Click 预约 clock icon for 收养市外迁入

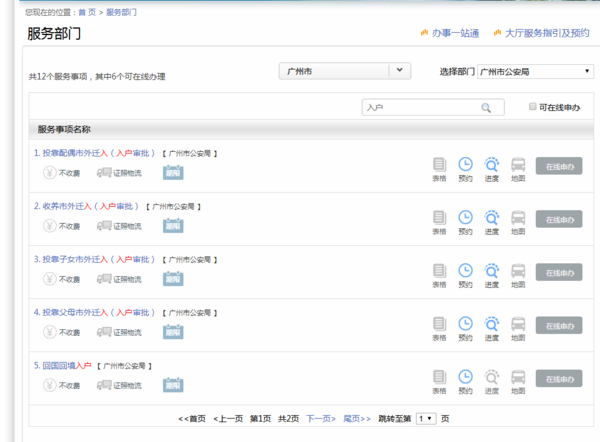coord(465,218)
